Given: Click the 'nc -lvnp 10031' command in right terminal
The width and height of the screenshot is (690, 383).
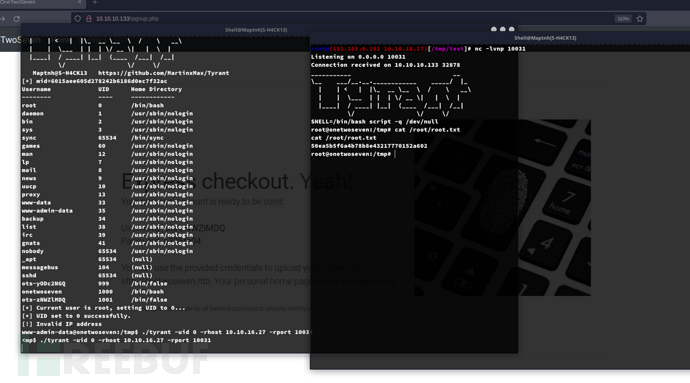Looking at the screenshot, I should [x=500, y=49].
